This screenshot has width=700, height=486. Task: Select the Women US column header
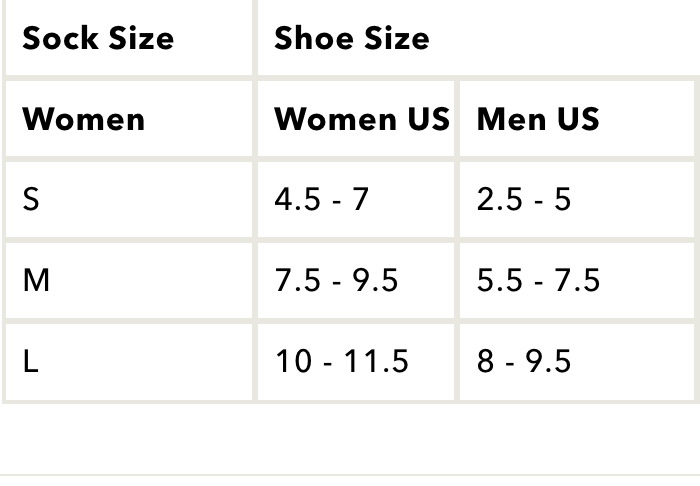click(361, 120)
